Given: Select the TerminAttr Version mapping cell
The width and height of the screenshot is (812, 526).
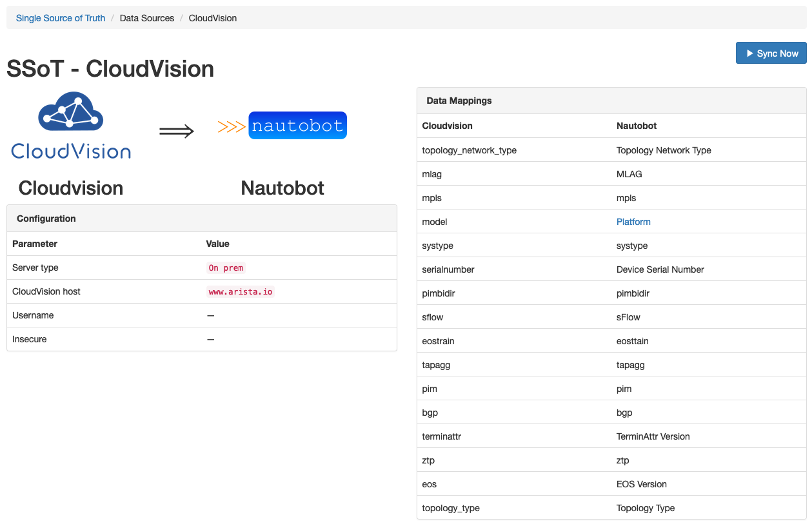Looking at the screenshot, I should pos(653,436).
